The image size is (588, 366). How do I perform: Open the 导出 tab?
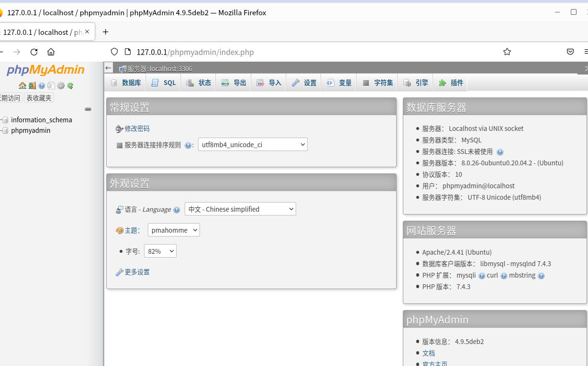pyautogui.click(x=233, y=83)
